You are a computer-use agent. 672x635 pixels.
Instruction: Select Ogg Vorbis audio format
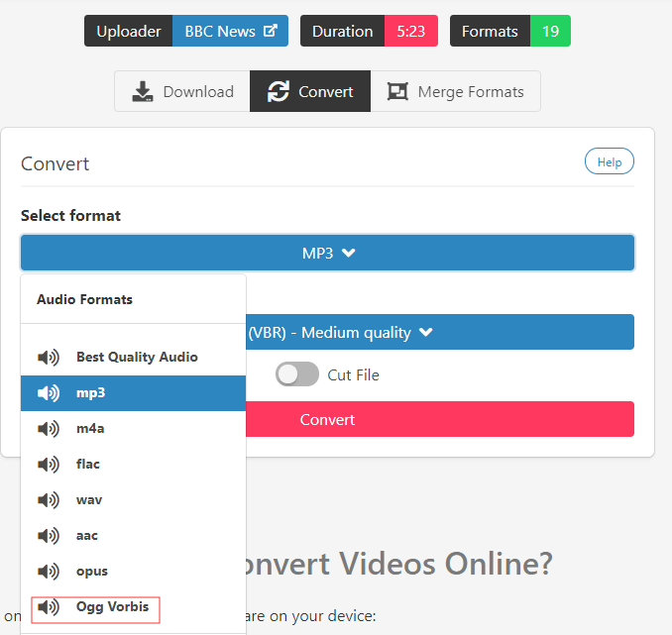[133, 606]
